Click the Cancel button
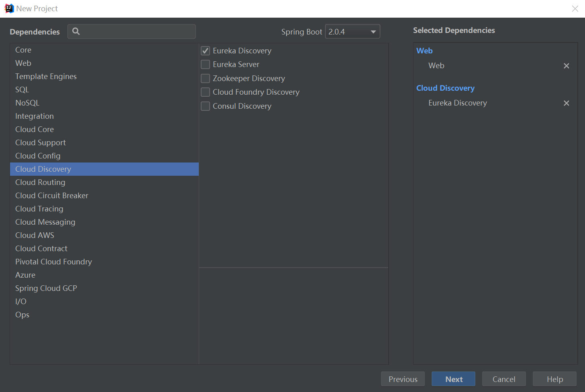The height and width of the screenshot is (392, 585). click(x=504, y=379)
